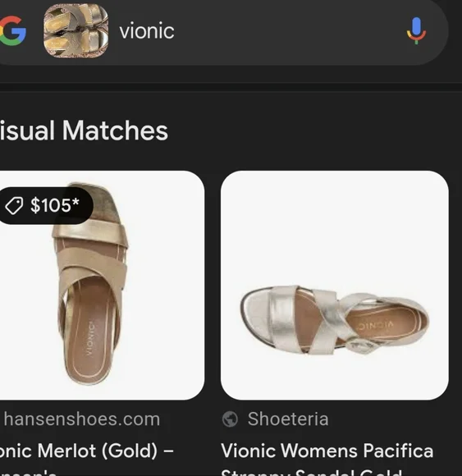The image size is (462, 476).
Task: Tap the Google logo icon
Action: click(13, 31)
